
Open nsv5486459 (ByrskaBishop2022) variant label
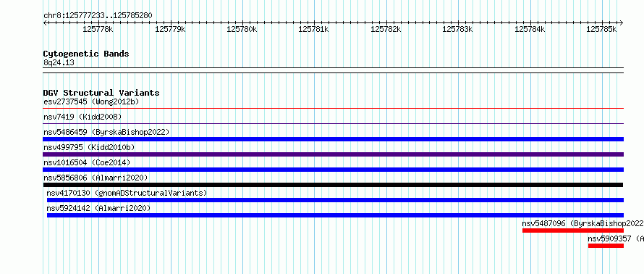coord(106,132)
